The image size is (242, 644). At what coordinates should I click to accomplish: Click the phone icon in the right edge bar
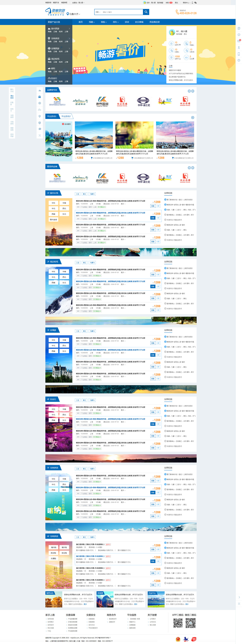point(239,54)
